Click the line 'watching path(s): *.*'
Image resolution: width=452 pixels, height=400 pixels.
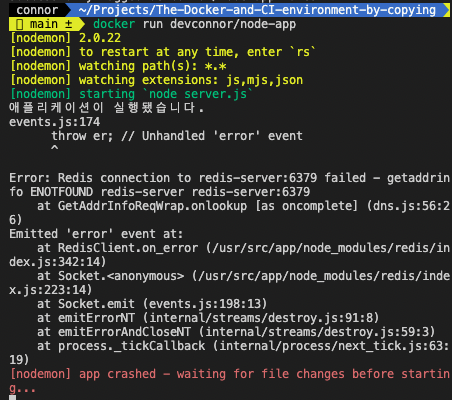(118, 66)
